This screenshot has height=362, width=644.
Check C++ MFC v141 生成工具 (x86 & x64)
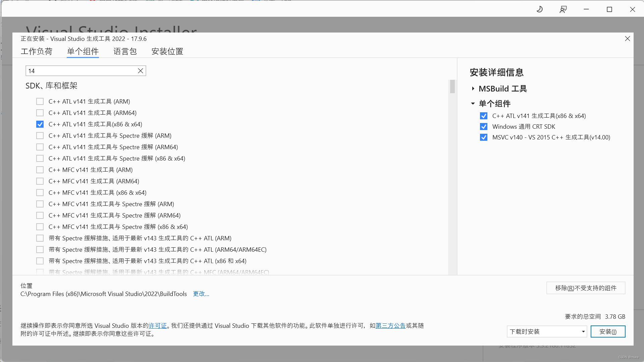(x=40, y=193)
